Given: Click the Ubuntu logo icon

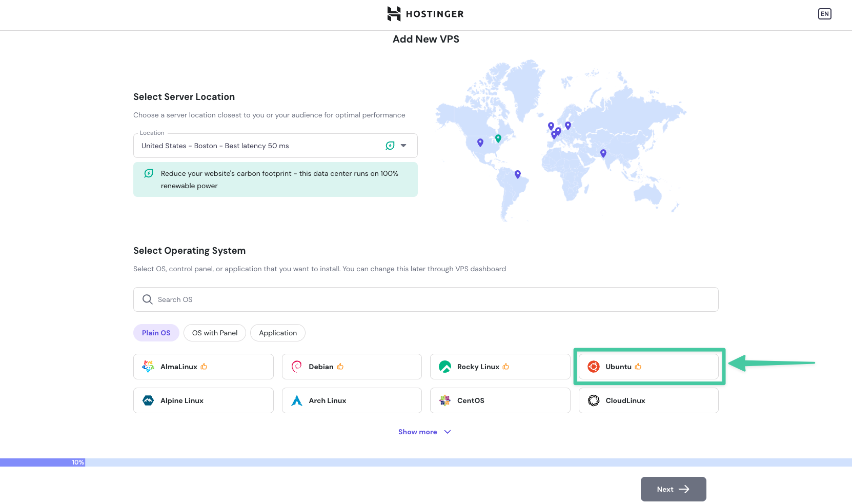Looking at the screenshot, I should pyautogui.click(x=594, y=367).
